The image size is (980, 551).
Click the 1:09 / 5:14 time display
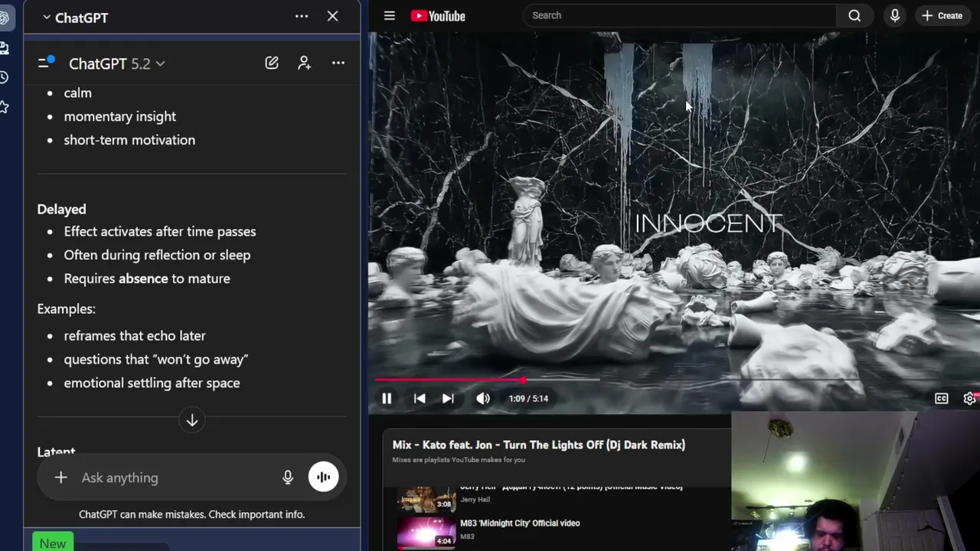point(528,399)
